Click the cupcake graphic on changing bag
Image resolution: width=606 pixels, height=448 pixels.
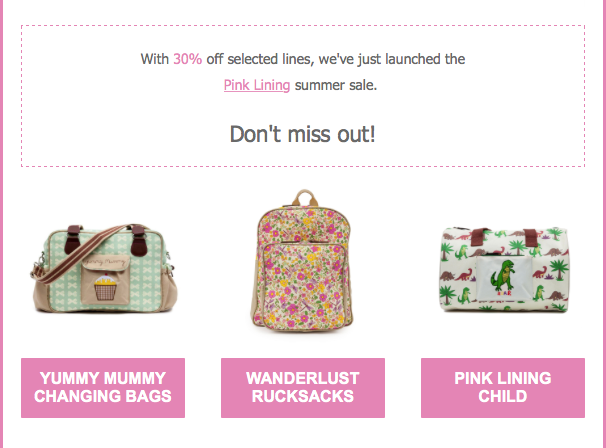pyautogui.click(x=105, y=288)
